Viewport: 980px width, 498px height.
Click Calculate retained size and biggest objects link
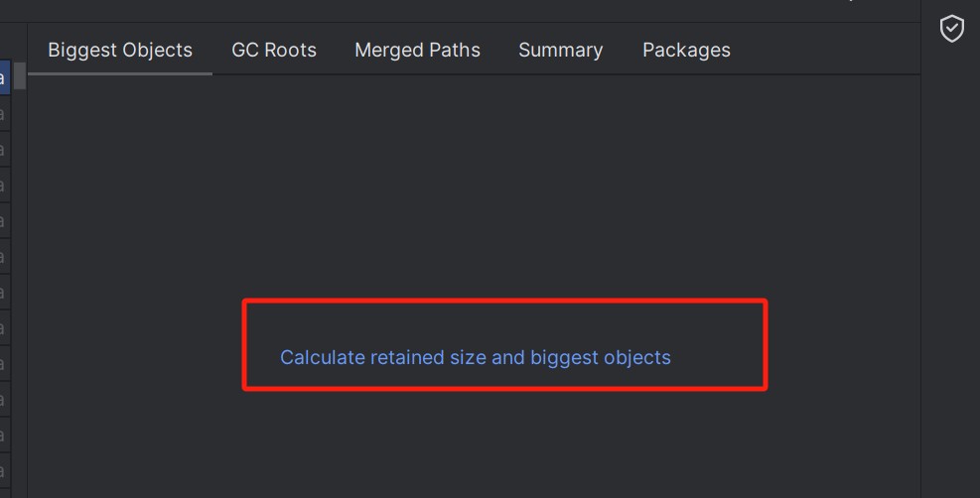point(475,357)
